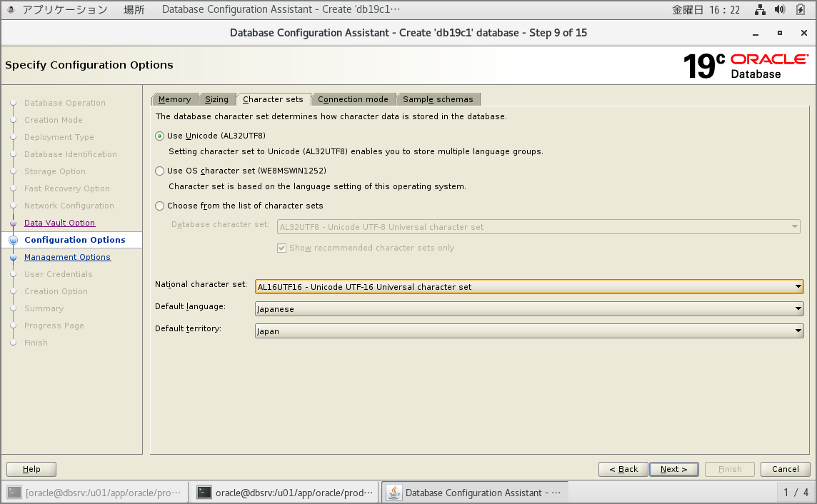Click the terminal icon for oracle@dbsrv taskbar window
The width and height of the screenshot is (817, 504).
coord(204,492)
